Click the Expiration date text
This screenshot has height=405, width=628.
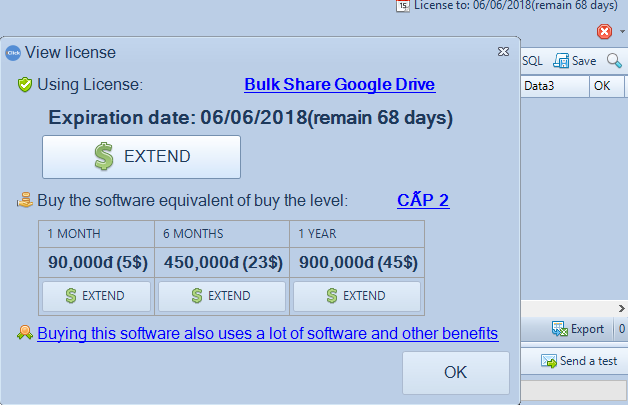[250, 118]
